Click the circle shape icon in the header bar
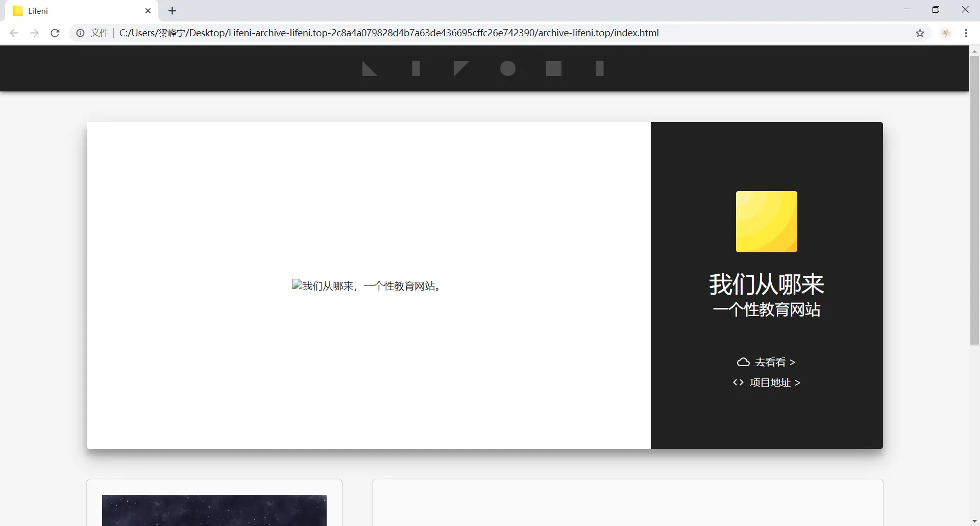This screenshot has height=526, width=980. pos(507,68)
